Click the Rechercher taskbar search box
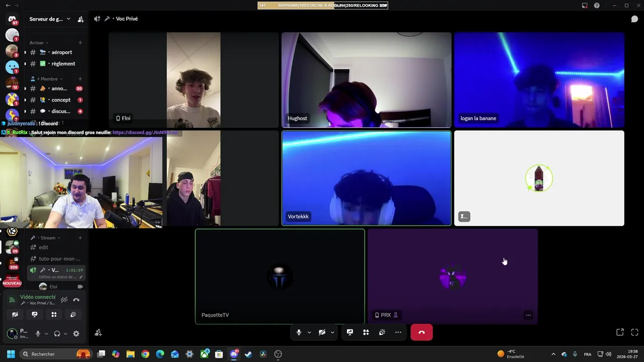This screenshot has width=644, height=362. tap(55, 354)
